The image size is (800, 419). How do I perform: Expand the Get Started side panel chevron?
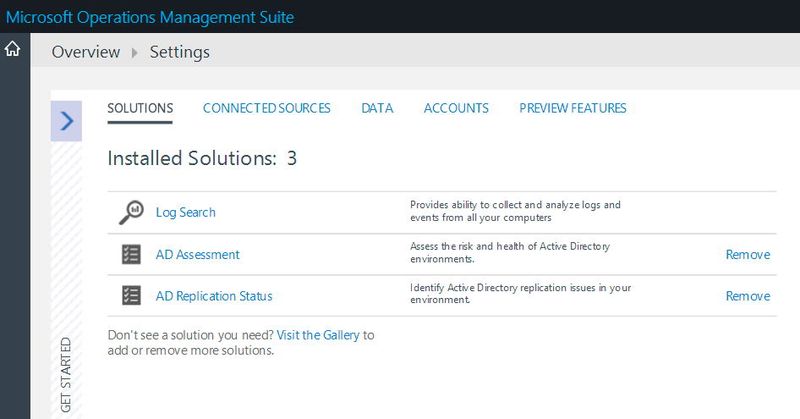[66, 121]
